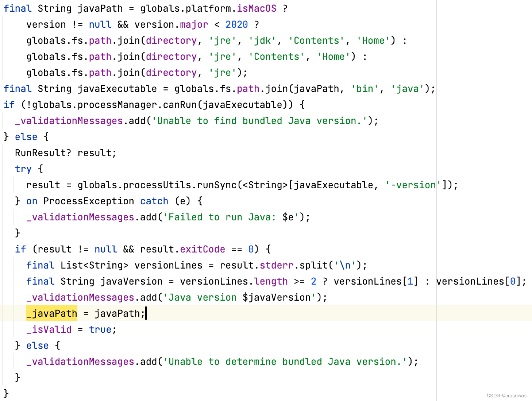532x401 pixels.
Task: Click 'Java version $javaVersion' string
Action: 239,297
